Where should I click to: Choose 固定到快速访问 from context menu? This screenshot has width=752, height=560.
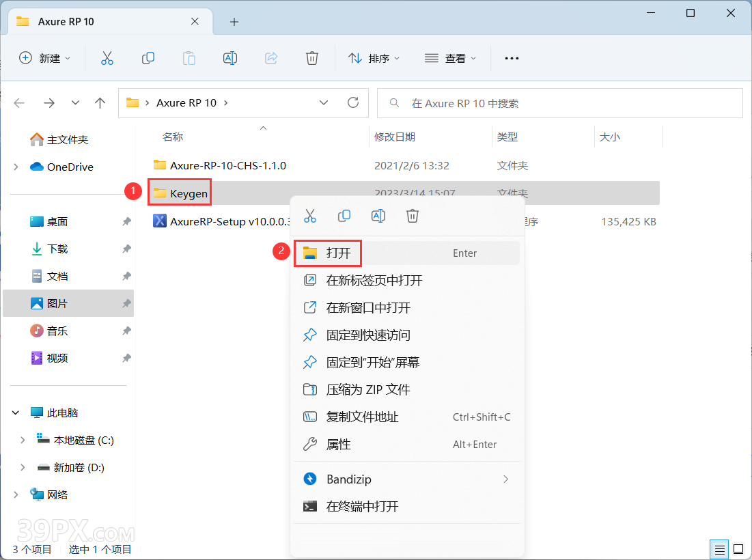[x=406, y=335]
